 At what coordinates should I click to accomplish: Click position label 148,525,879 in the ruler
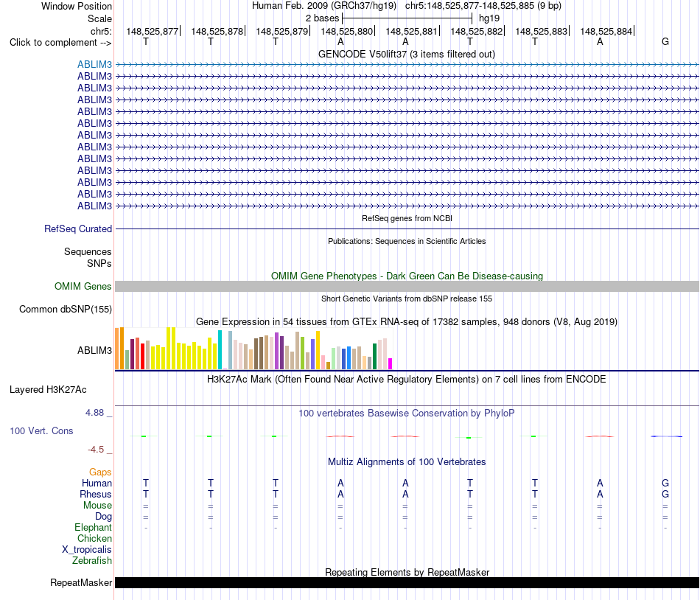click(x=281, y=31)
